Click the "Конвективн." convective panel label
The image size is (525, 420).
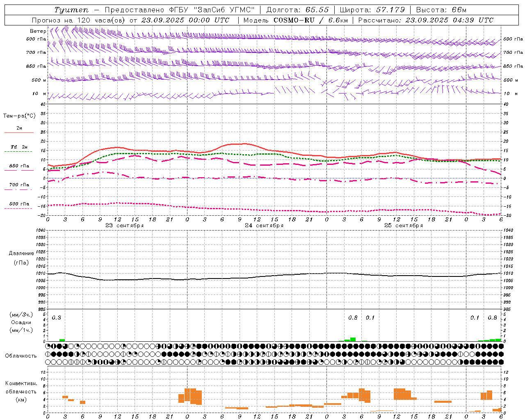21,383
